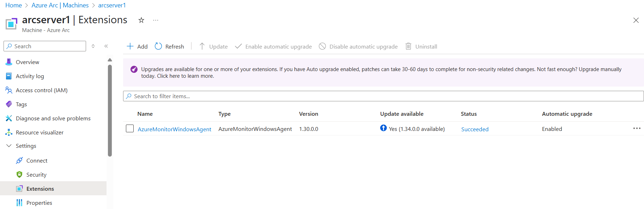Image resolution: width=644 pixels, height=209 pixels.
Task: Navigate to Azure Arc | Machines breadcrumb
Action: coord(60,5)
